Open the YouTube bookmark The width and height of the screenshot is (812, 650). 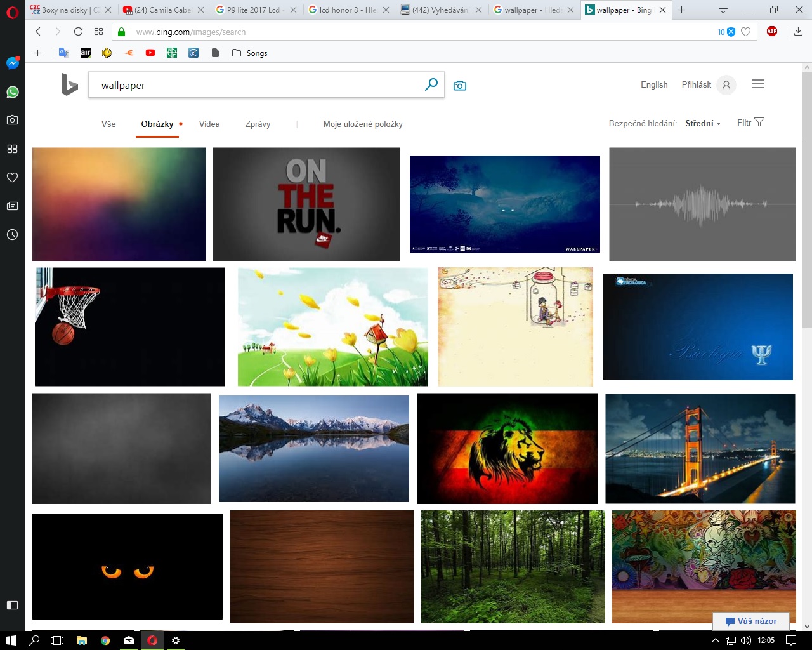[x=150, y=53]
